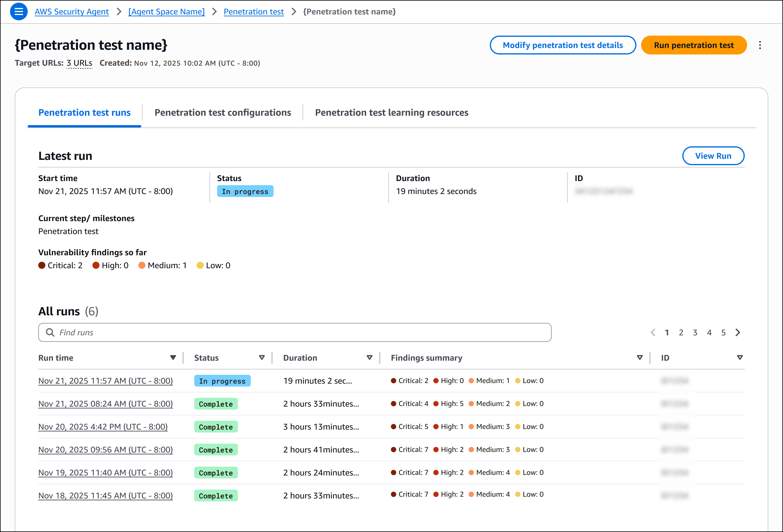Navigate to AWS Security Agent breadcrumb

(72, 11)
